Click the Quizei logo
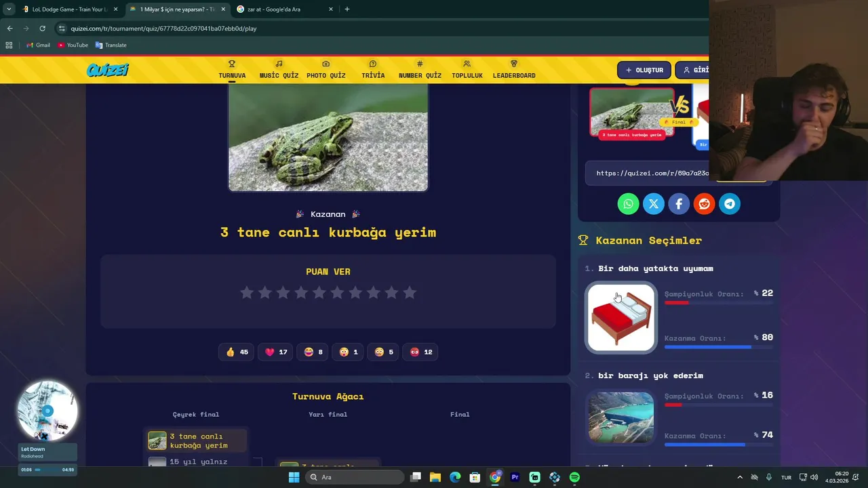Viewport: 868px width, 488px height. [x=107, y=70]
